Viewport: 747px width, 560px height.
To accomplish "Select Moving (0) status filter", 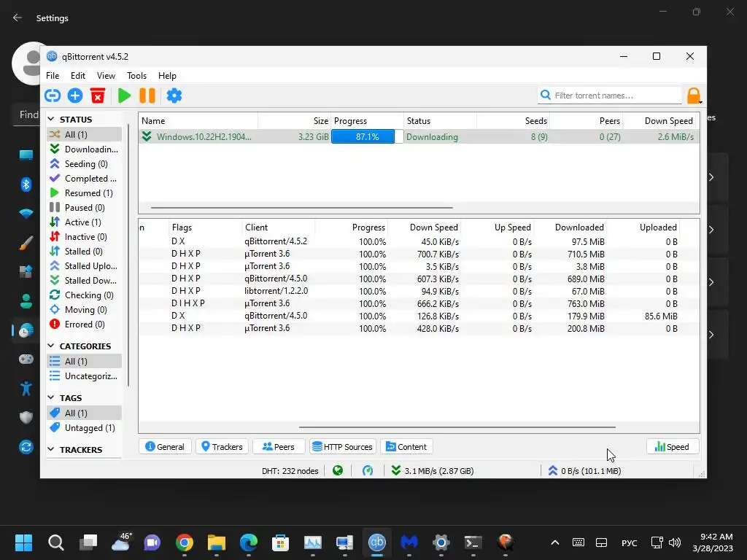I will coord(85,310).
